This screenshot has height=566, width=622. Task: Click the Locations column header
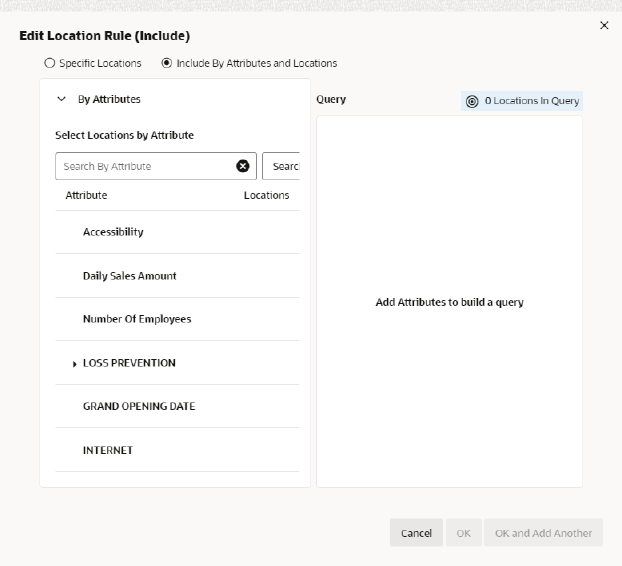pos(266,195)
